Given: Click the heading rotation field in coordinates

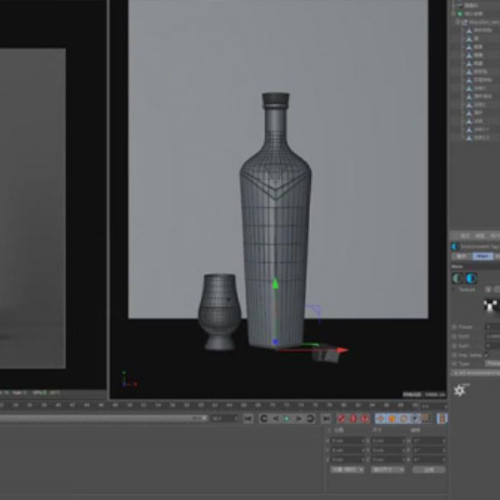Looking at the screenshot, I should coord(429,441).
